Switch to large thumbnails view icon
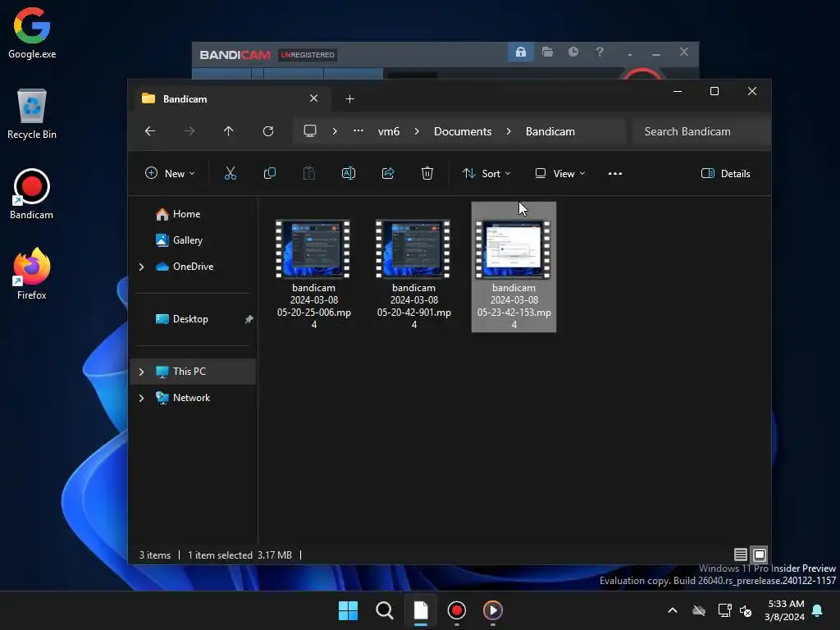Viewport: 840px width, 630px height. (x=759, y=555)
